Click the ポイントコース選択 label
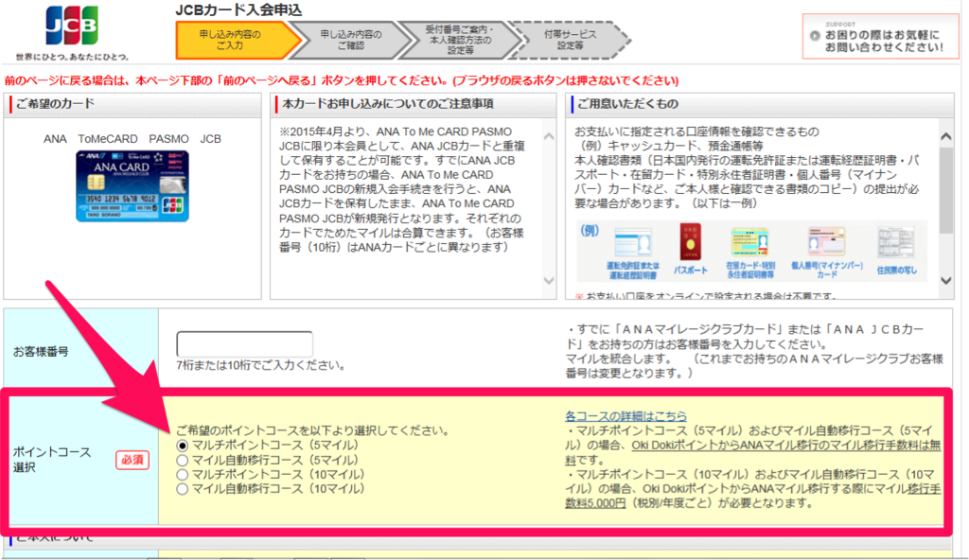Screen dimensions: 969x560 52,459
